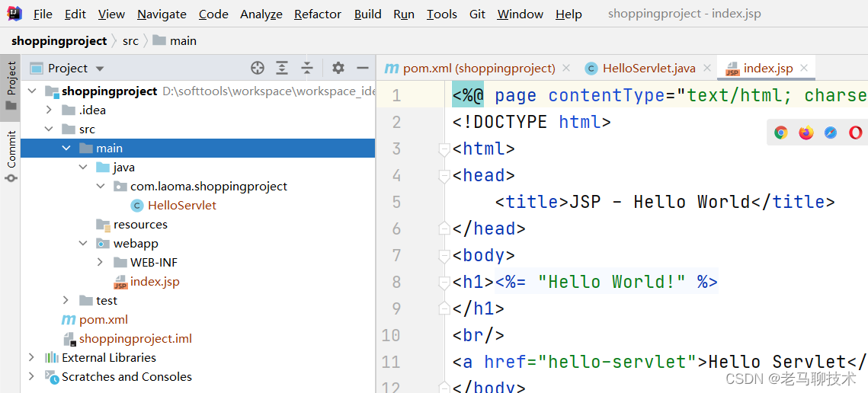
Task: Click the External Libraries icon
Action: (52, 357)
